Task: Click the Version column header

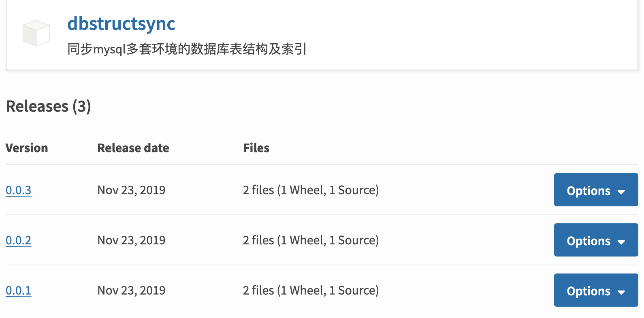Action: click(27, 148)
